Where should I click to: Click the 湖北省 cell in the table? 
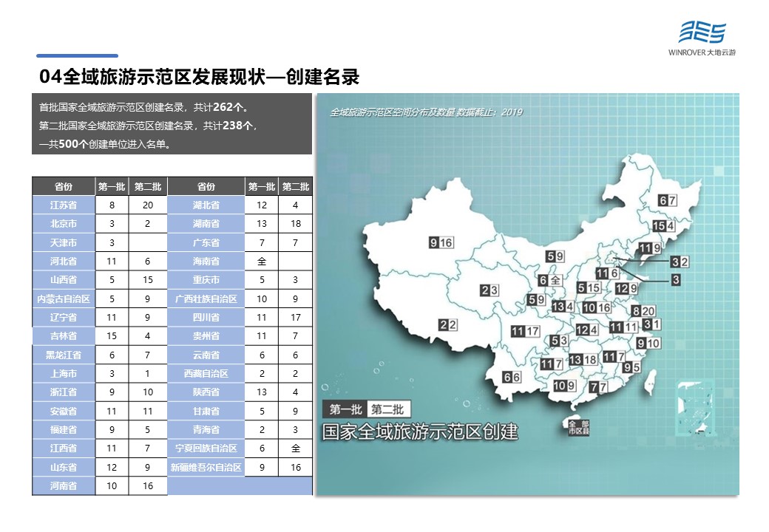206,205
